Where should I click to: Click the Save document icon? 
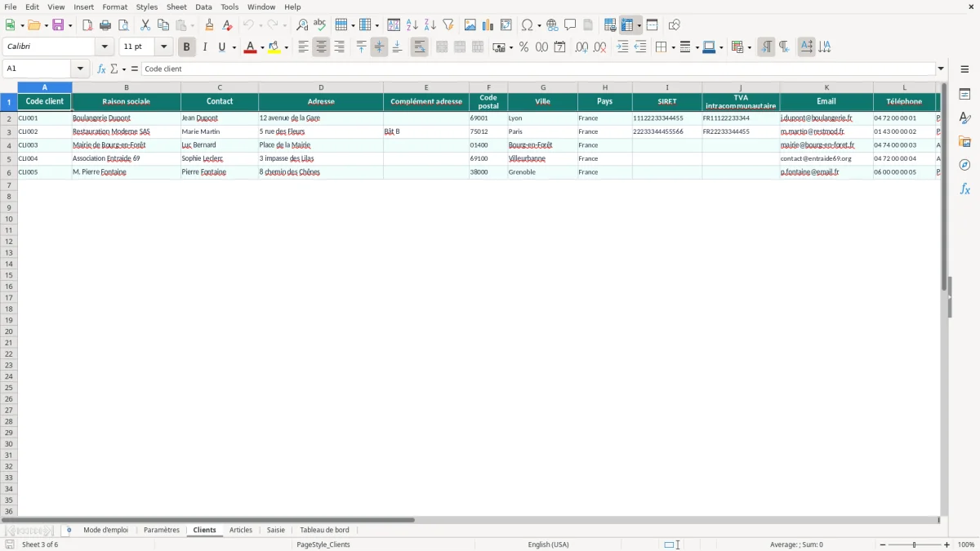(58, 25)
